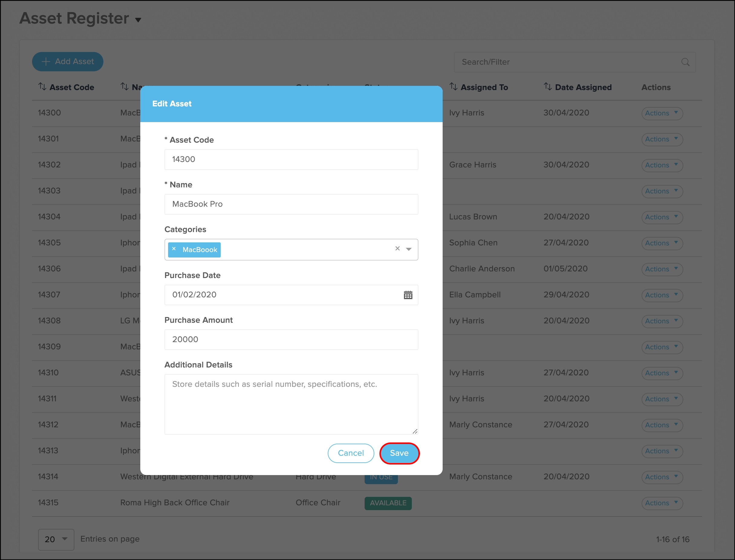The width and height of the screenshot is (735, 560).
Task: Click the Add Asset button
Action: click(x=68, y=62)
